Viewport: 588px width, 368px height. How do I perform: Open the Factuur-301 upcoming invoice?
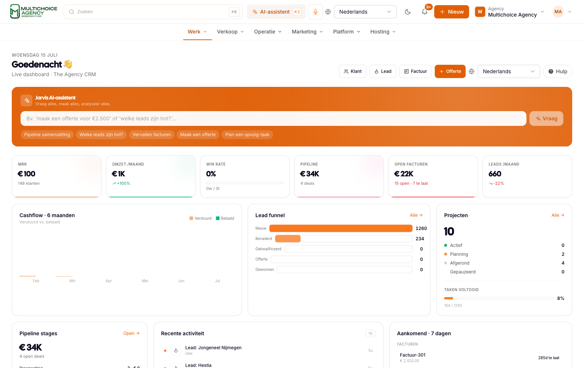(480, 358)
